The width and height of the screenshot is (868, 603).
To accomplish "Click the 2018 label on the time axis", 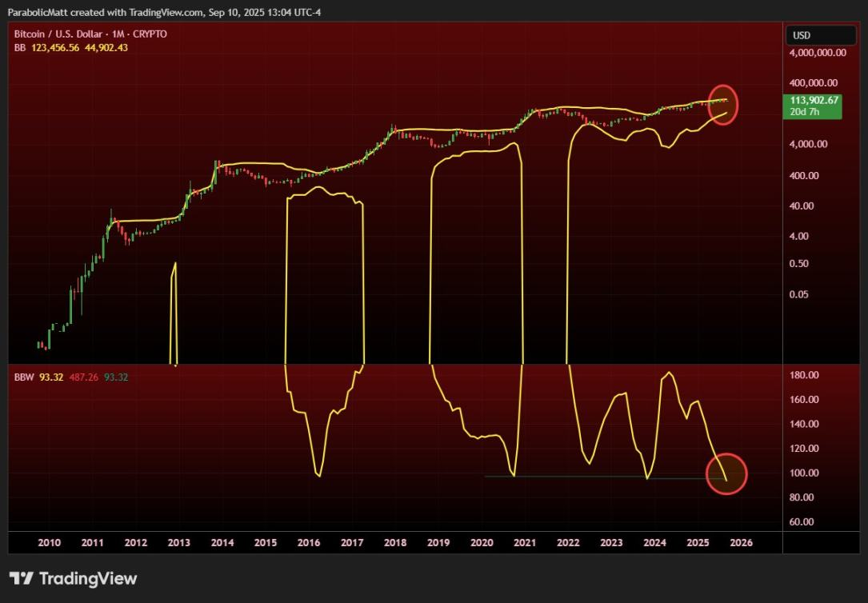I will pyautogui.click(x=395, y=542).
